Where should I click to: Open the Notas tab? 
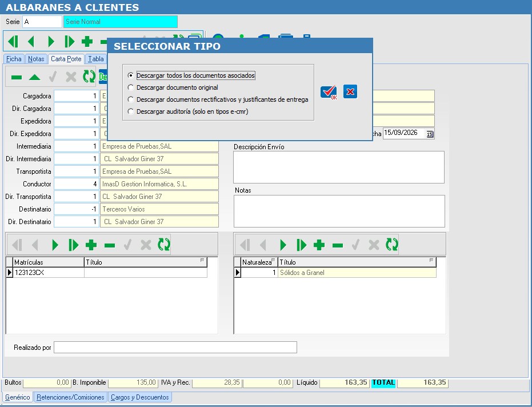pos(36,59)
